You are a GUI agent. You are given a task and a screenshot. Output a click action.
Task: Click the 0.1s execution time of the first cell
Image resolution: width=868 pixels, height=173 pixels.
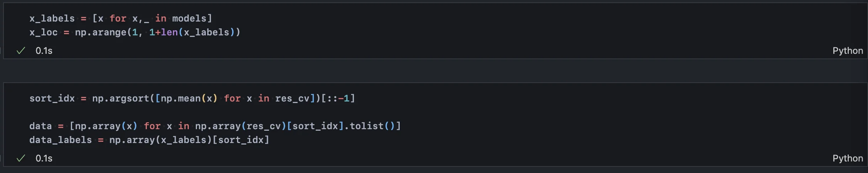[x=44, y=51]
